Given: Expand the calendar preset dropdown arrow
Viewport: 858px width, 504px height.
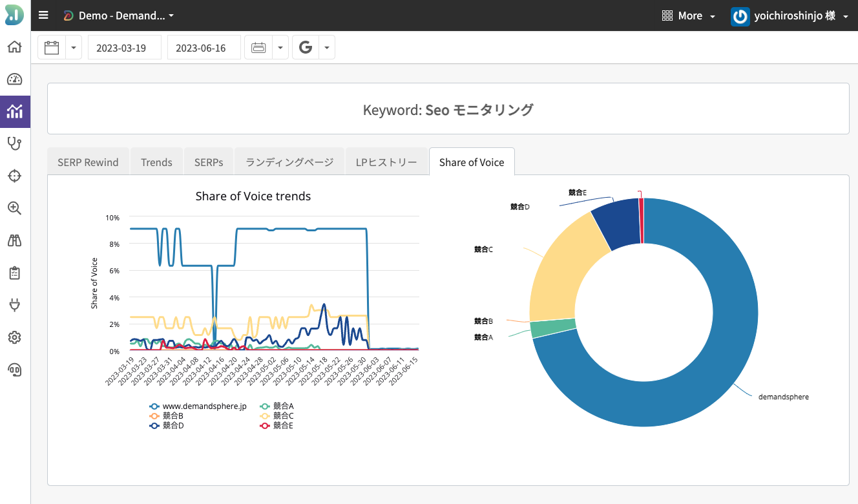Looking at the screenshot, I should click(x=74, y=47).
